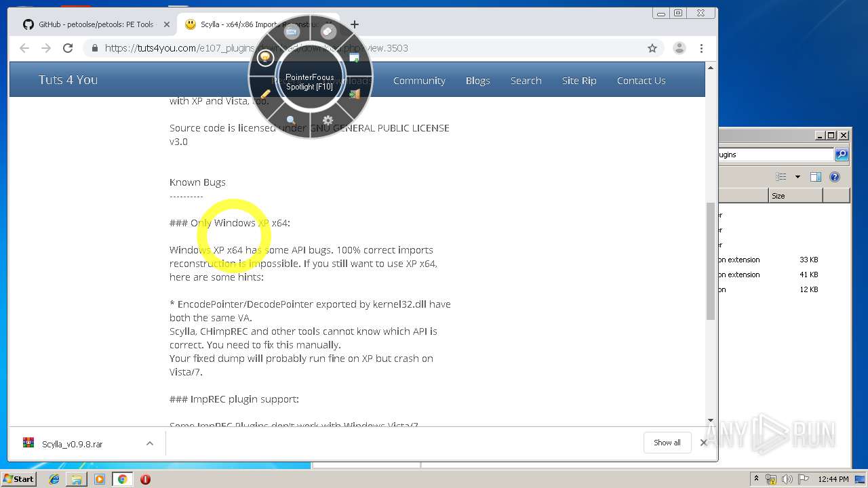Open Windows Explorer folder taskbar icon
The width and height of the screenshot is (868, 488).
[x=77, y=479]
